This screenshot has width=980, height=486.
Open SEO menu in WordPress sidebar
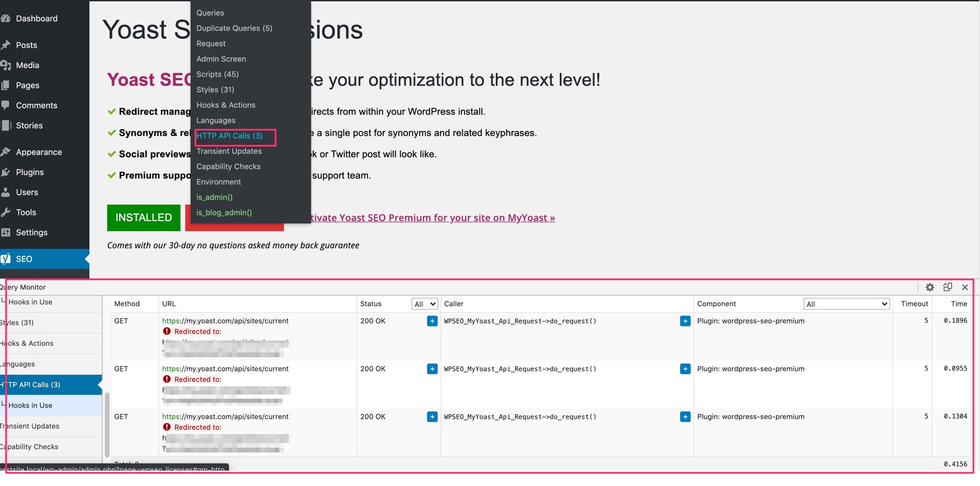click(x=44, y=259)
